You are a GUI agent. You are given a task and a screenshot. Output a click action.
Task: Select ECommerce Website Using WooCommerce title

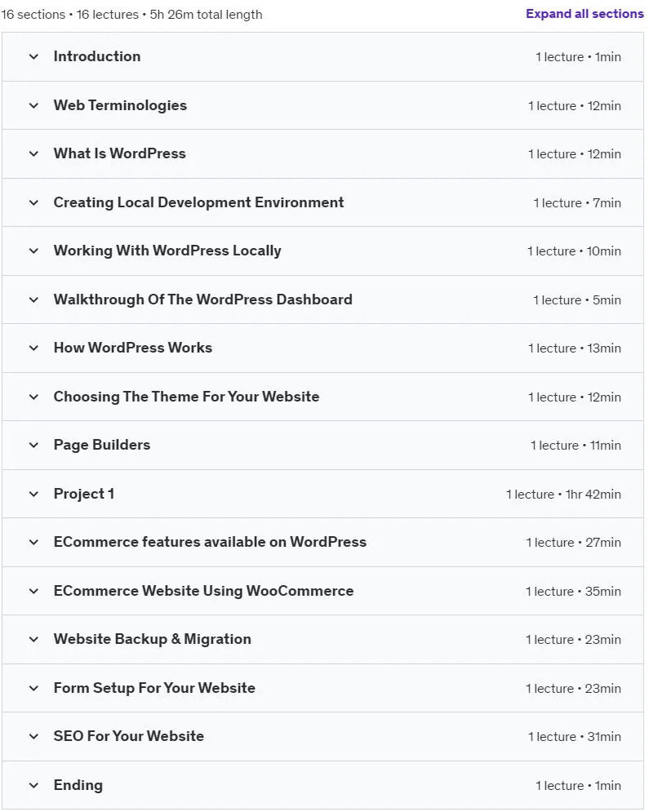(203, 591)
